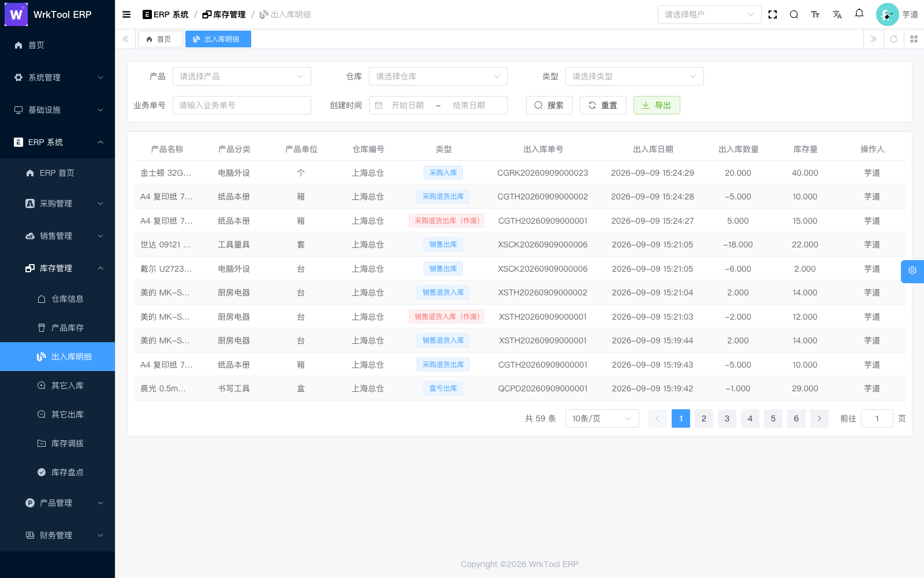
Task: Open the floating settings gear button
Action: click(x=912, y=271)
